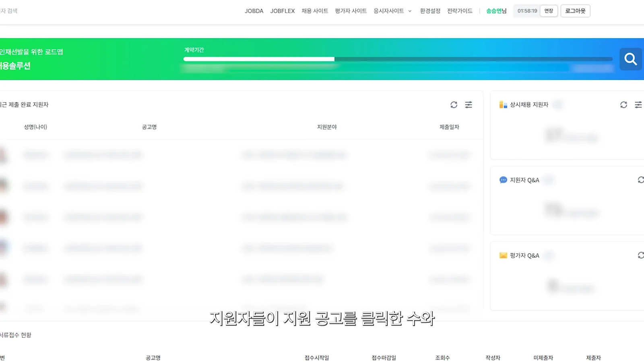The width and height of the screenshot is (644, 362).
Task: Click the blue search magnifier icon
Action: point(631,59)
